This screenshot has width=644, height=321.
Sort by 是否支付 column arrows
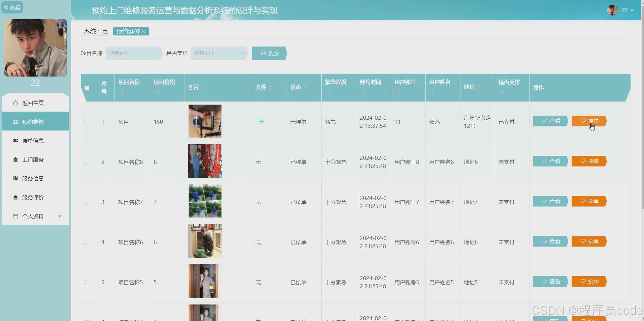click(503, 92)
